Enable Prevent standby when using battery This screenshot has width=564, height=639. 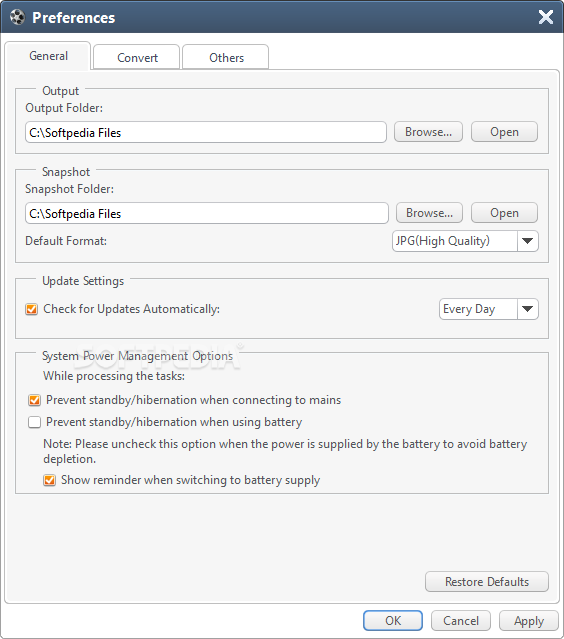click(x=34, y=422)
